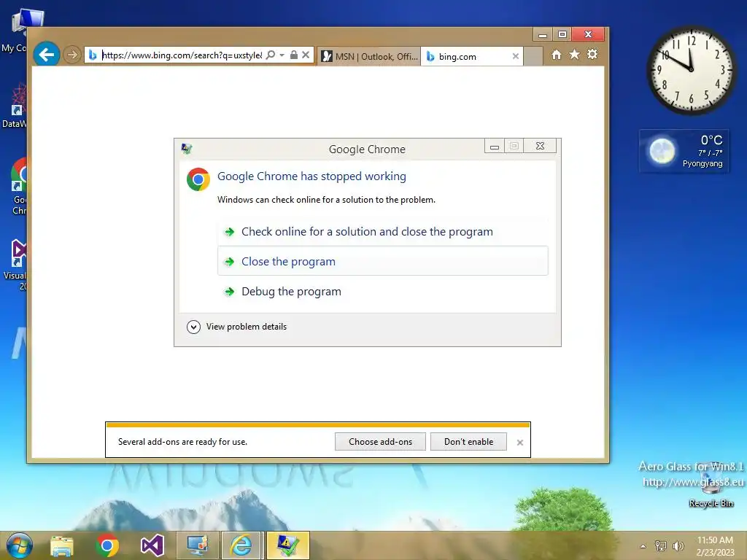Screen dimensions: 747x560
Task: Open the Windows Start orb
Action: [19, 545]
